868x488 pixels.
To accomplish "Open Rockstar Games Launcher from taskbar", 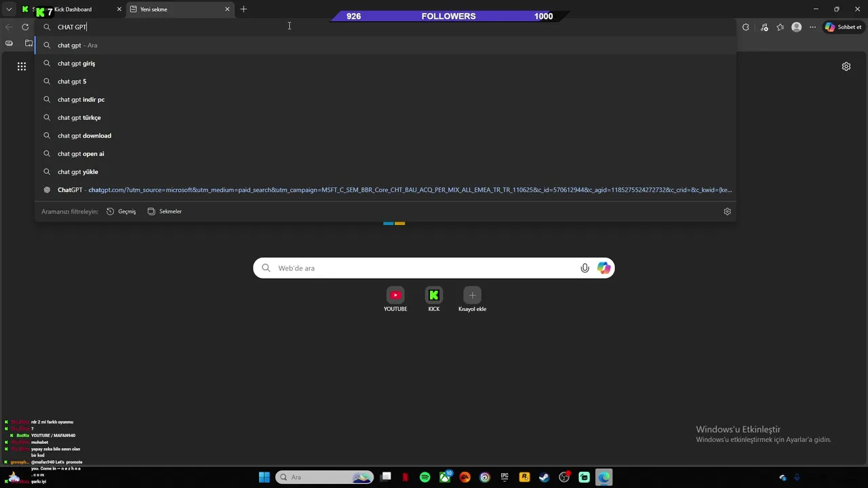I will pos(524,477).
